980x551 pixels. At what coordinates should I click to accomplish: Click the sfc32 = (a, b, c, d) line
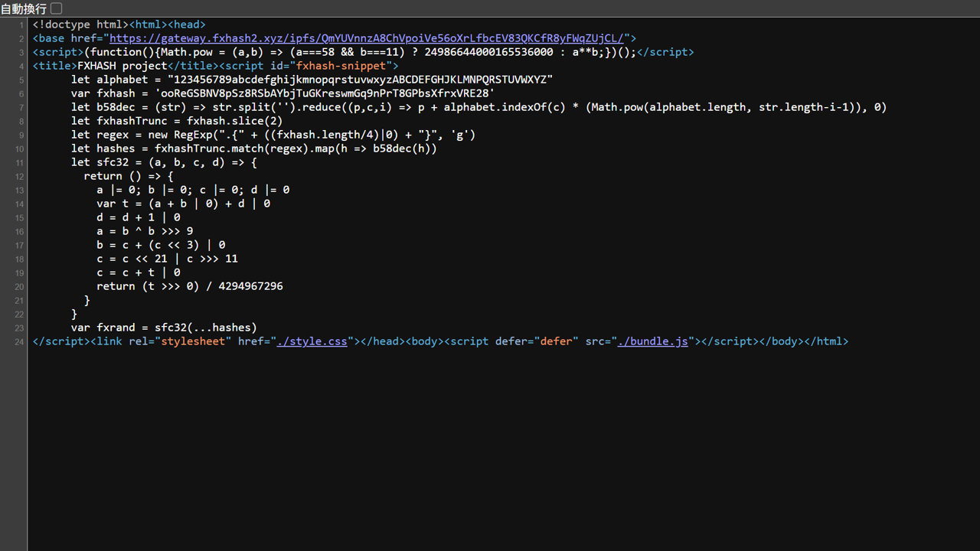coord(164,162)
